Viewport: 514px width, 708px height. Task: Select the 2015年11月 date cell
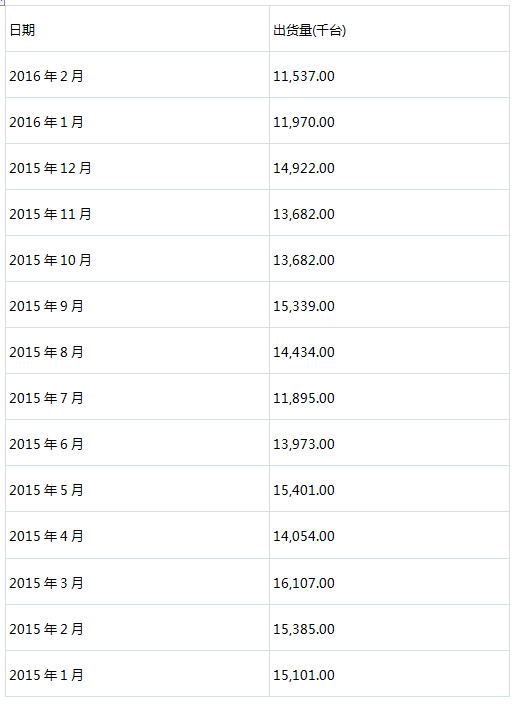(137, 213)
